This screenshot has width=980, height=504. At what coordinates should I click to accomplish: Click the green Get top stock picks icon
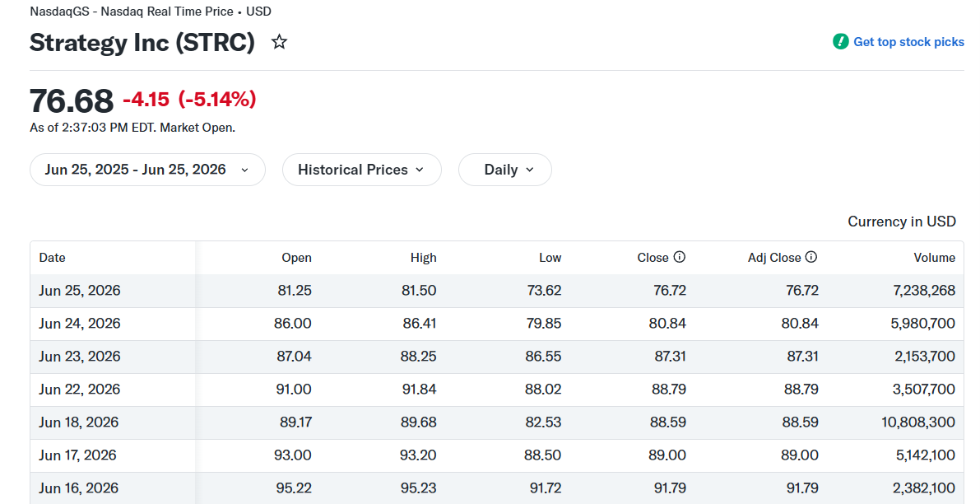click(841, 42)
